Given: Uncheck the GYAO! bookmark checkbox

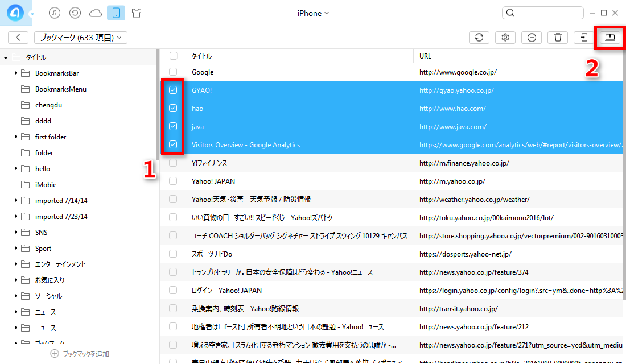Looking at the screenshot, I should 173,90.
